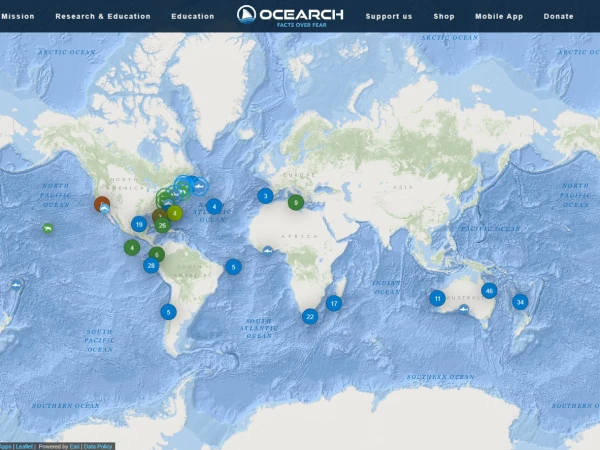Open the 19-animal cluster over Mexico
This screenshot has width=600, height=450.
(139, 224)
